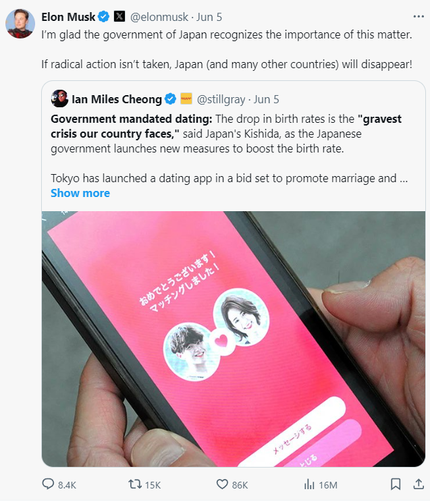Viewport: 430px width, 504px height.
Task: Open the @elonmusk handle link
Action: tap(159, 17)
